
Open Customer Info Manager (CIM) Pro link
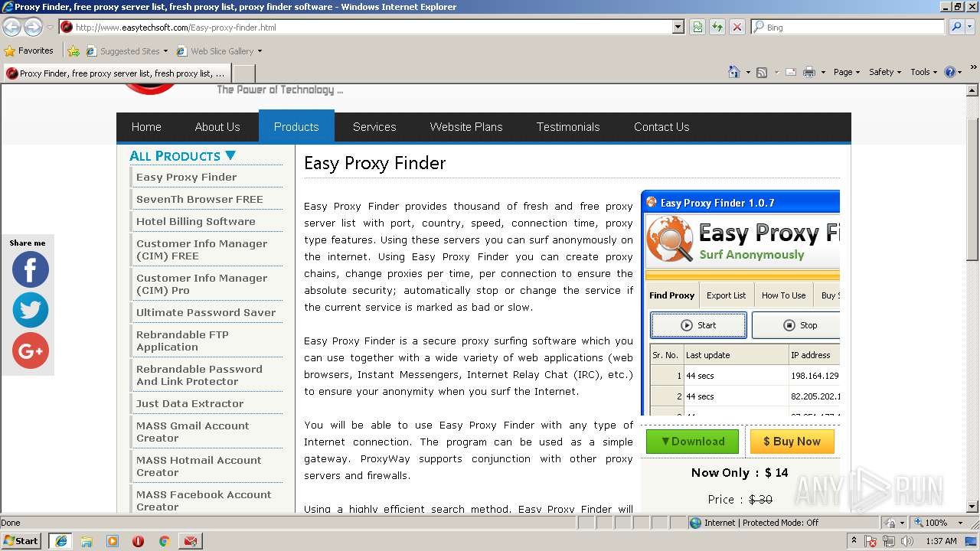(x=201, y=284)
